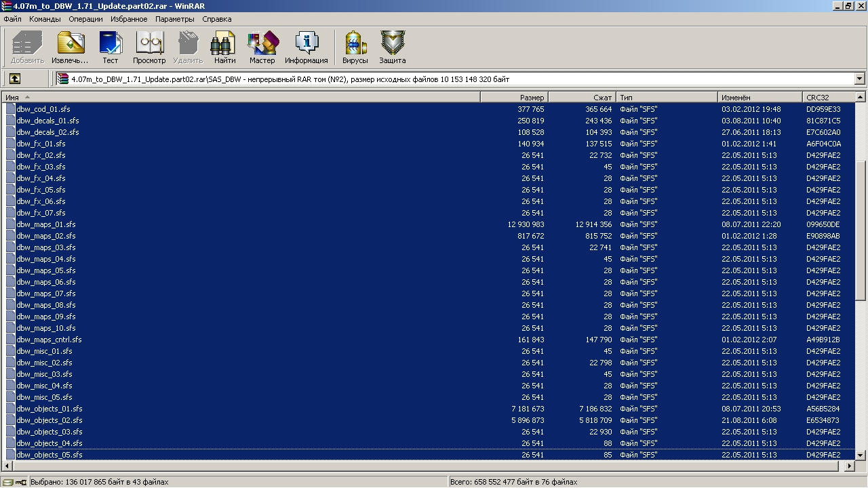Click the drive icon in status bar
Image resolution: width=868 pixels, height=488 pixels.
tap(7, 482)
